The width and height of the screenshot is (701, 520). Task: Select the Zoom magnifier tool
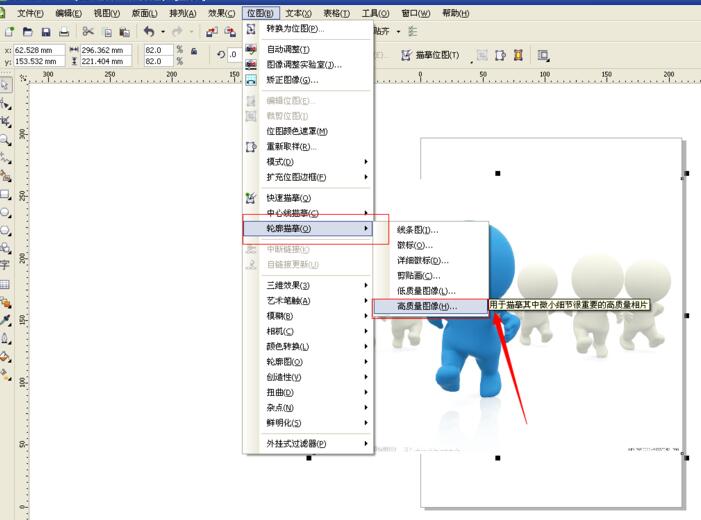6,140
